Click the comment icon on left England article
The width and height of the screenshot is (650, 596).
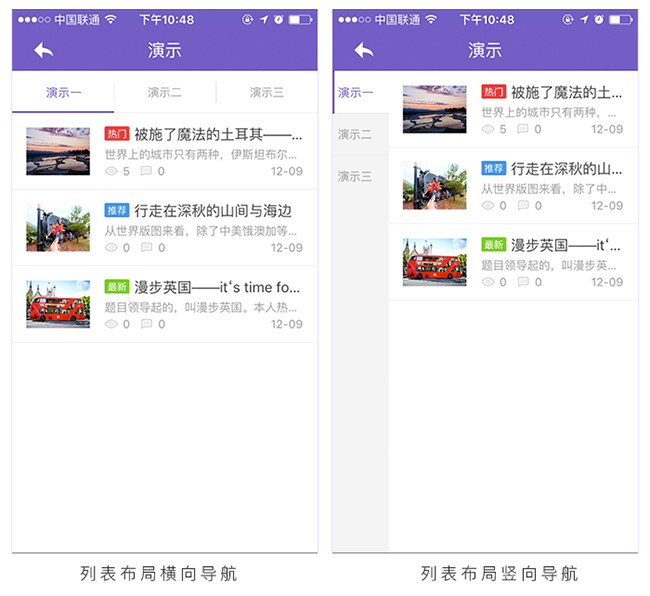point(146,324)
